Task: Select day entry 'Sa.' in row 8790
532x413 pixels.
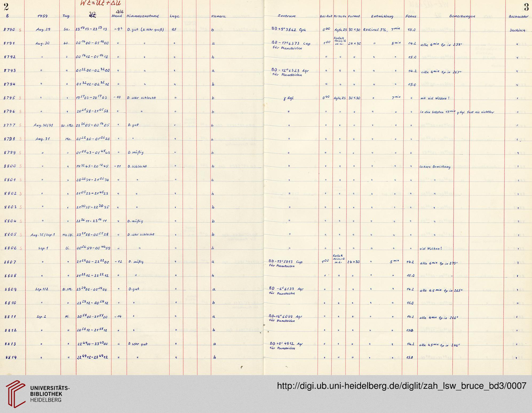Action: tap(66, 30)
